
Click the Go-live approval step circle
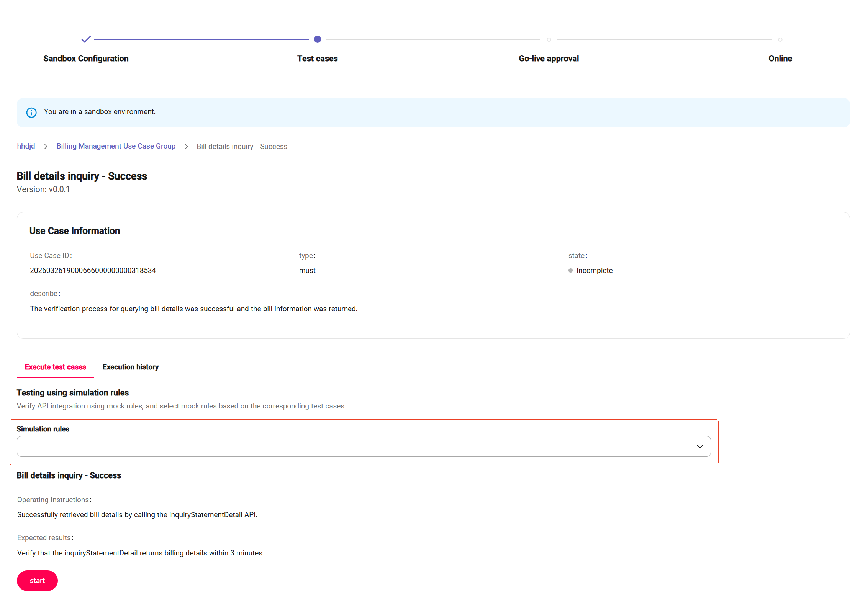(549, 39)
